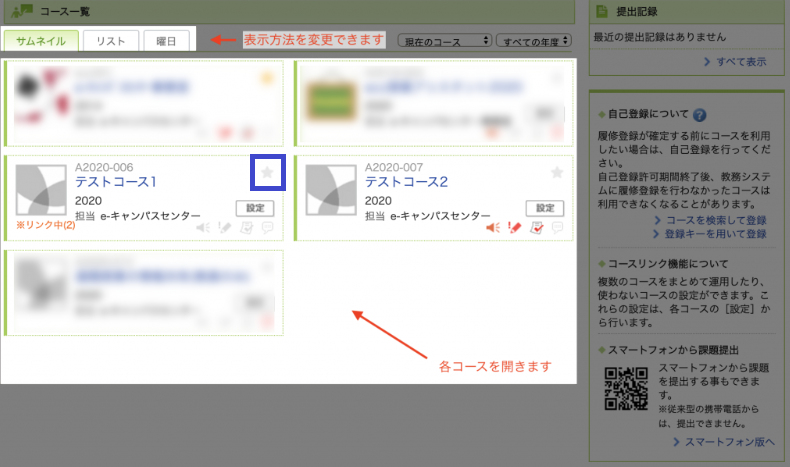The width and height of the screenshot is (790, 467).
Task: Open the 現在のコース dropdown
Action: tap(445, 40)
